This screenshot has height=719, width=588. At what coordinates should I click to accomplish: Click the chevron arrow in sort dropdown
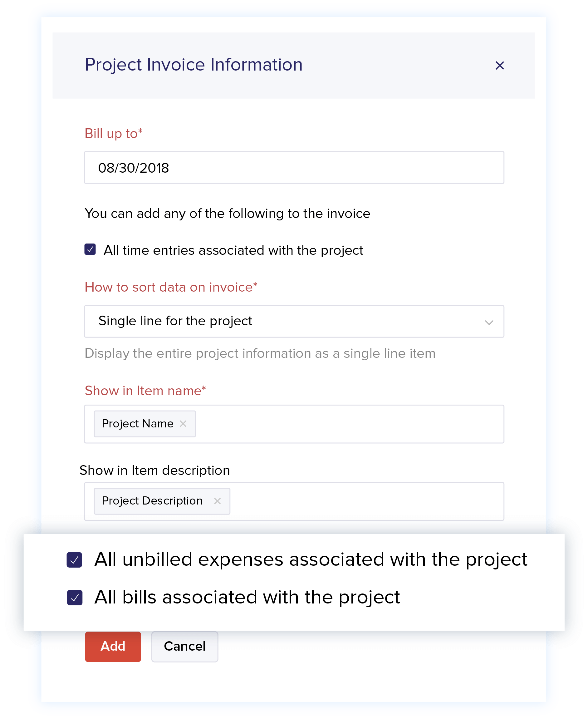[488, 322]
